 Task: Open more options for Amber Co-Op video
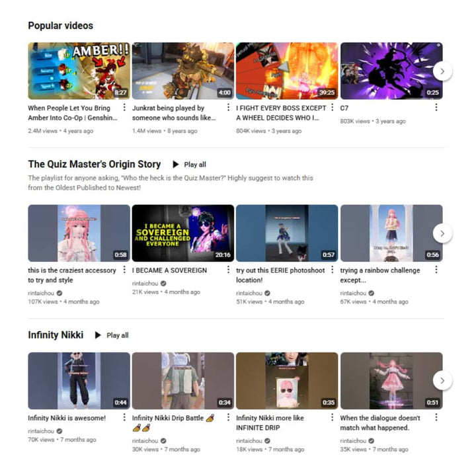click(124, 108)
